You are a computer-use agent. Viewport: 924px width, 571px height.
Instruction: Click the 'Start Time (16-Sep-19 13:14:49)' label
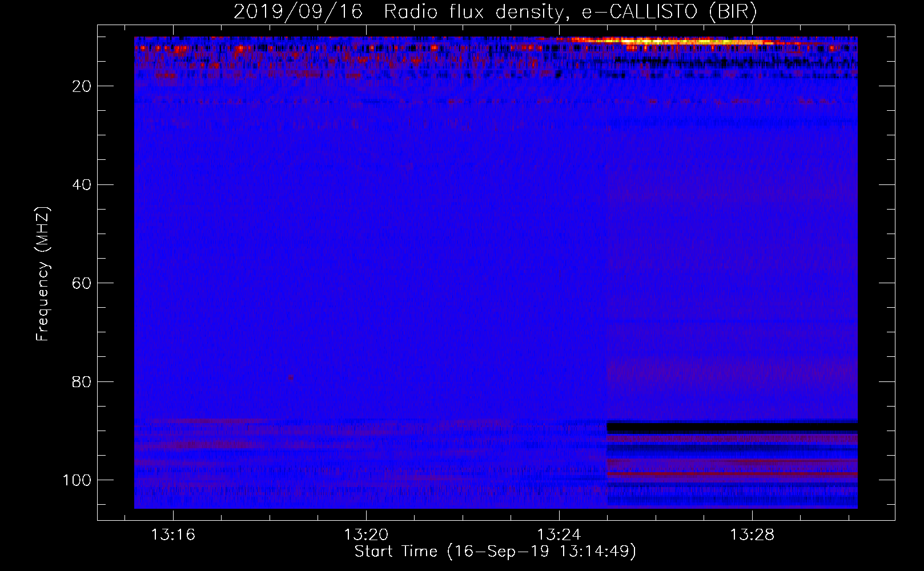[495, 552]
